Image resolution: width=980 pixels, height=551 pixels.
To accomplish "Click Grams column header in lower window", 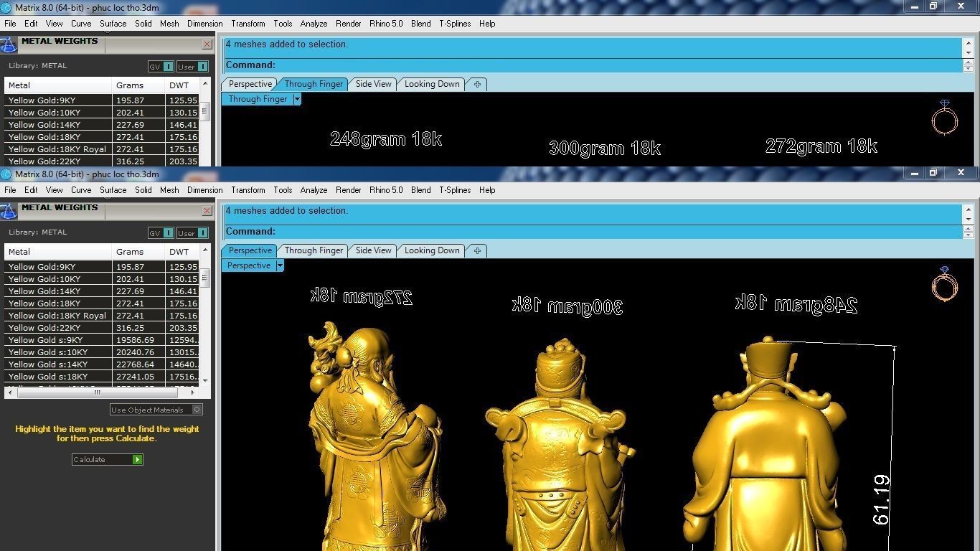I will tap(138, 252).
